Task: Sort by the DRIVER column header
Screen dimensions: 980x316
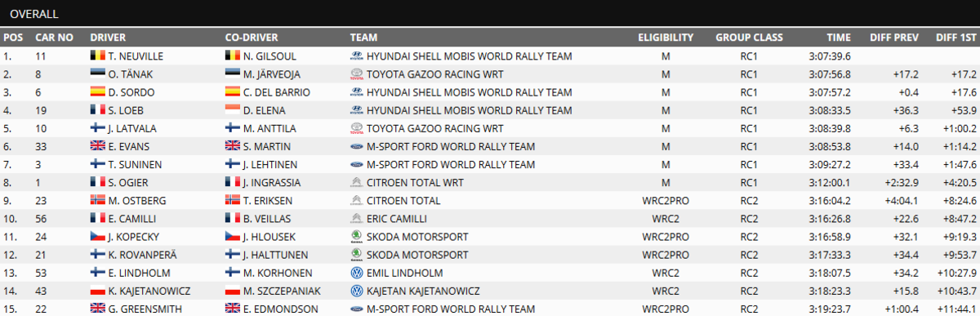Action: (108, 38)
